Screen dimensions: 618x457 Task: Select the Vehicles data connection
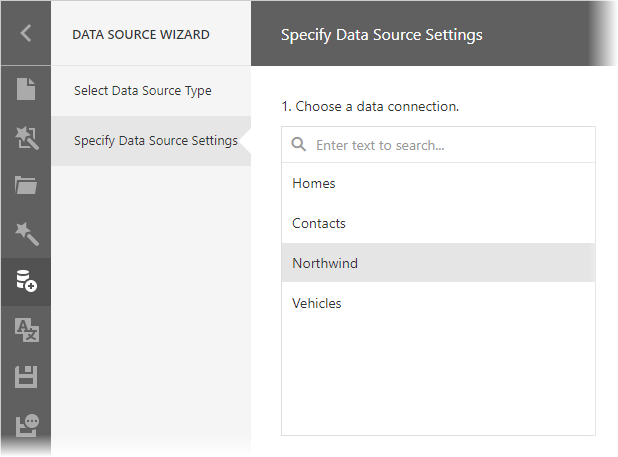[x=438, y=304]
